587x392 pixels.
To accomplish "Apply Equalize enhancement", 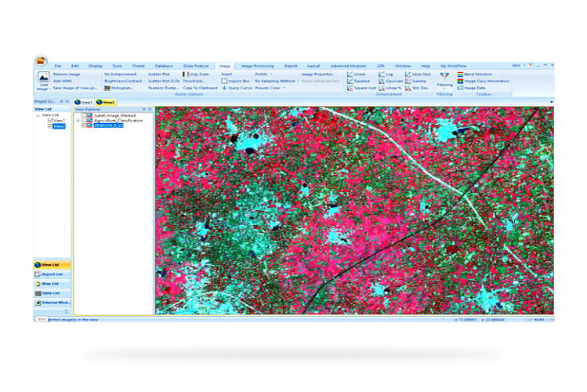I will click(x=358, y=81).
